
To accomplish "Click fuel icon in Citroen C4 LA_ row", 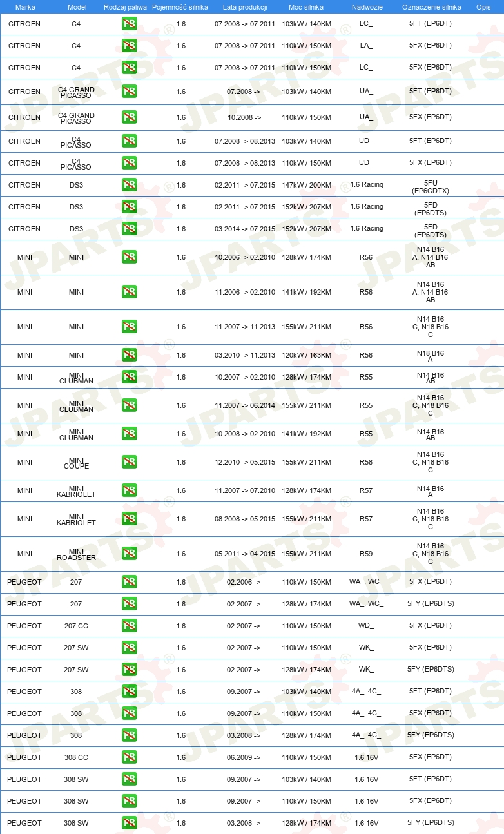I will [x=129, y=46].
